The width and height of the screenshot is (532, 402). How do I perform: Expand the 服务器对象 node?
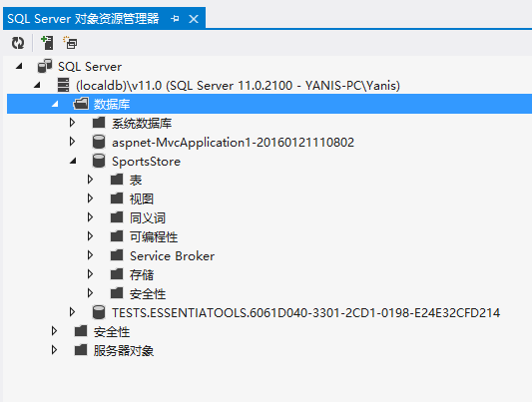54,350
